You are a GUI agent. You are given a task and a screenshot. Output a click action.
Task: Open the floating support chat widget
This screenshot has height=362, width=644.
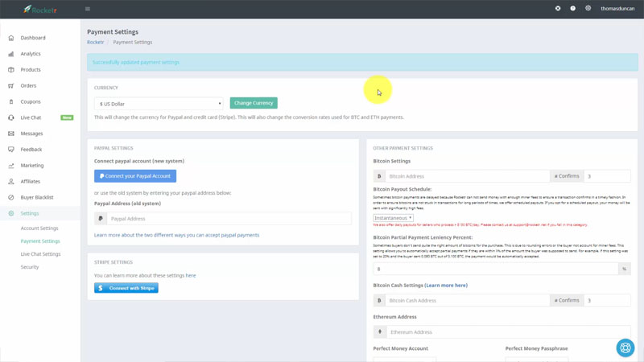coord(625,348)
